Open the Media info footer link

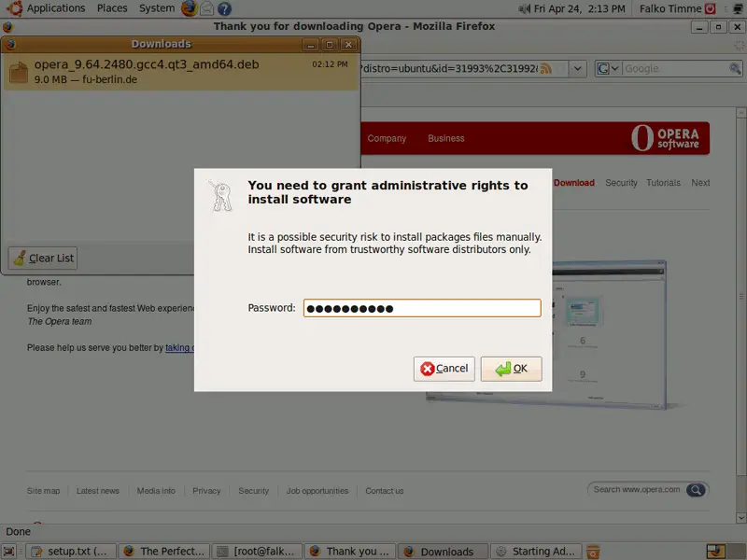point(156,491)
